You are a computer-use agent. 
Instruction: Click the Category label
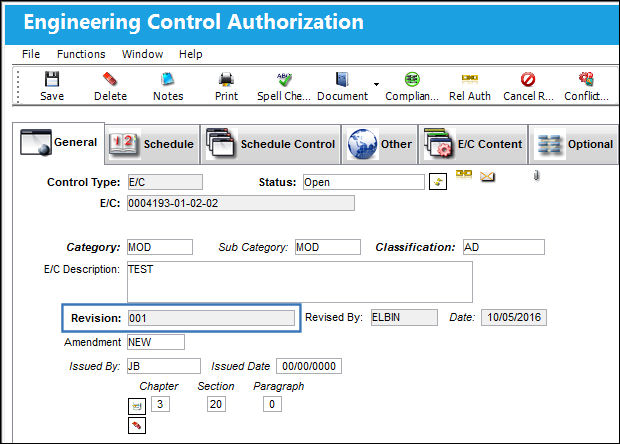[93, 247]
